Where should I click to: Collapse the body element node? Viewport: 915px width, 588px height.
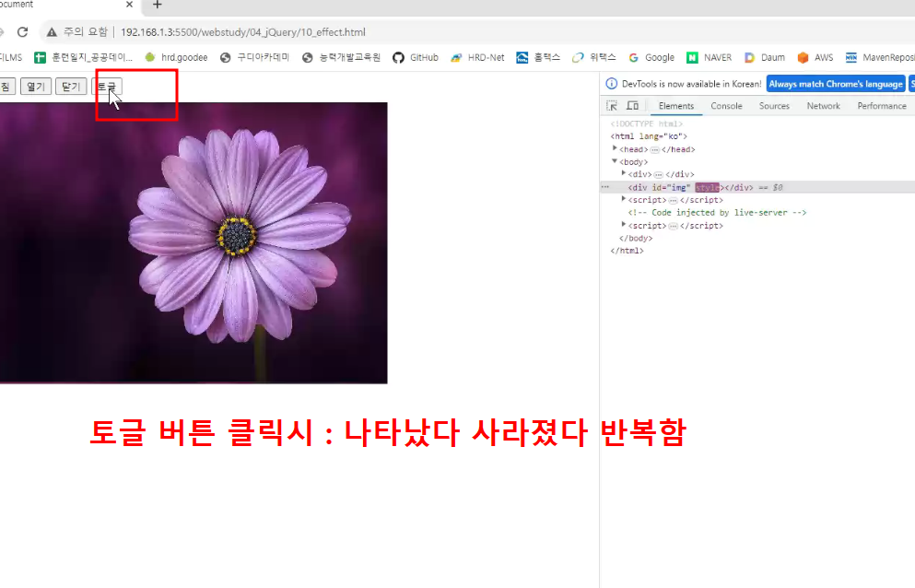615,161
